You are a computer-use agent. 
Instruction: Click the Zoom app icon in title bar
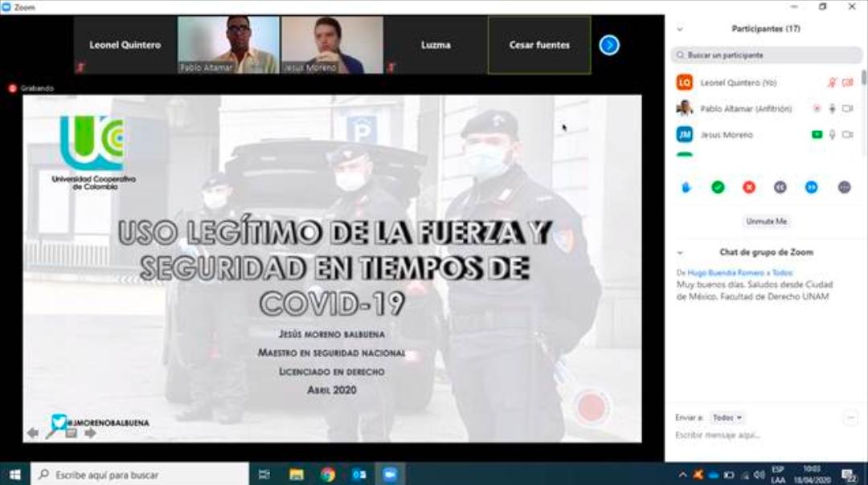point(6,6)
